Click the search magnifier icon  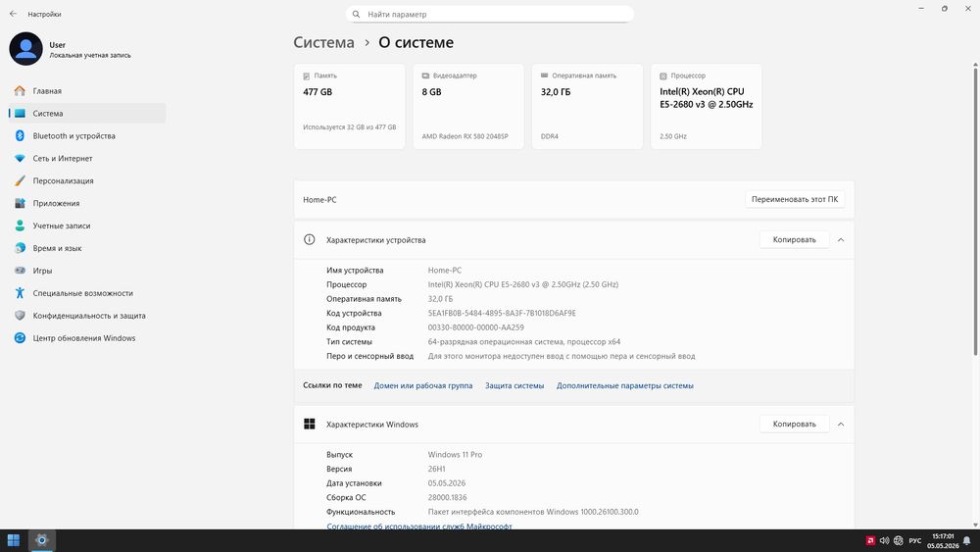point(357,14)
